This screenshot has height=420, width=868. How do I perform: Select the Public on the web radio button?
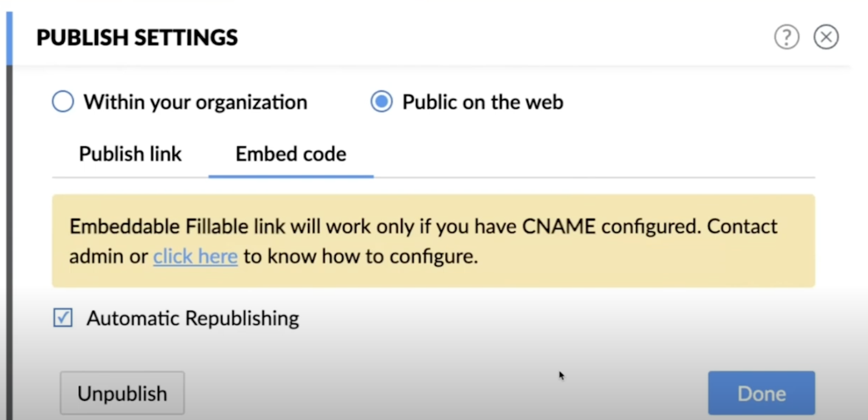point(382,101)
